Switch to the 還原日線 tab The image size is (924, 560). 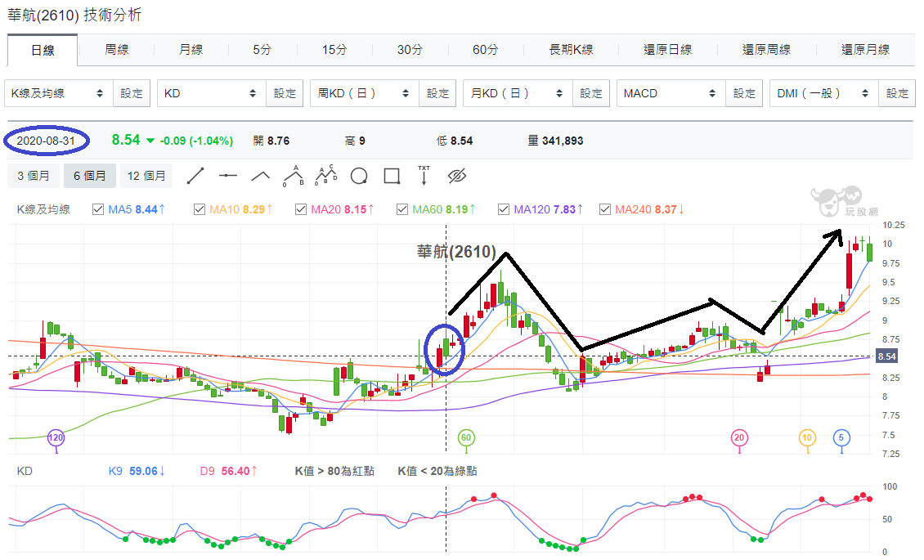pos(668,50)
